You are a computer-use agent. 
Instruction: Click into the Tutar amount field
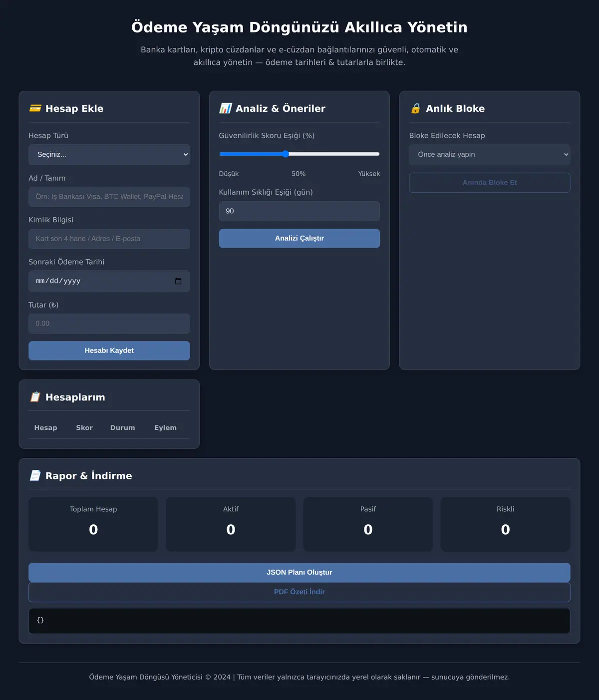tap(109, 324)
